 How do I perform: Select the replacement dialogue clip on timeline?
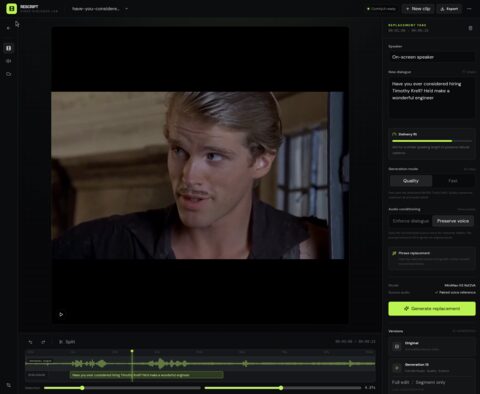[x=147, y=375]
